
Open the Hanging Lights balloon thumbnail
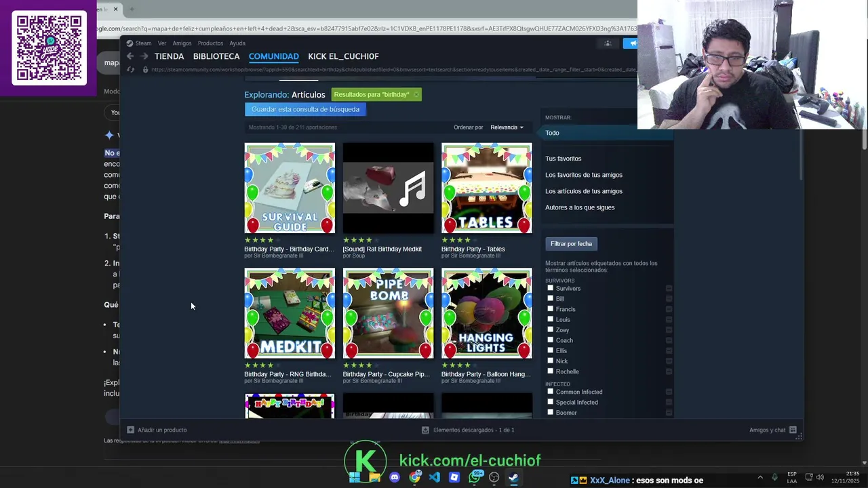click(x=487, y=313)
